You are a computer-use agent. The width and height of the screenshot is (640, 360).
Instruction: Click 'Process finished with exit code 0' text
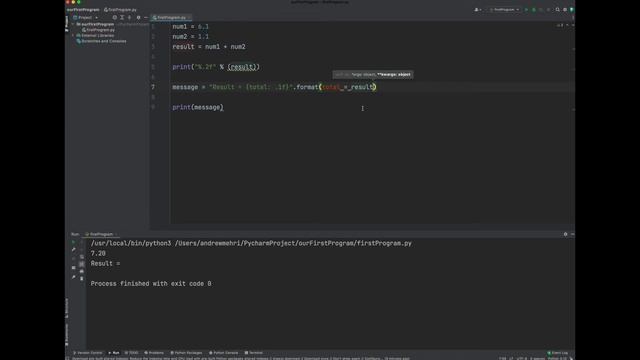151,284
